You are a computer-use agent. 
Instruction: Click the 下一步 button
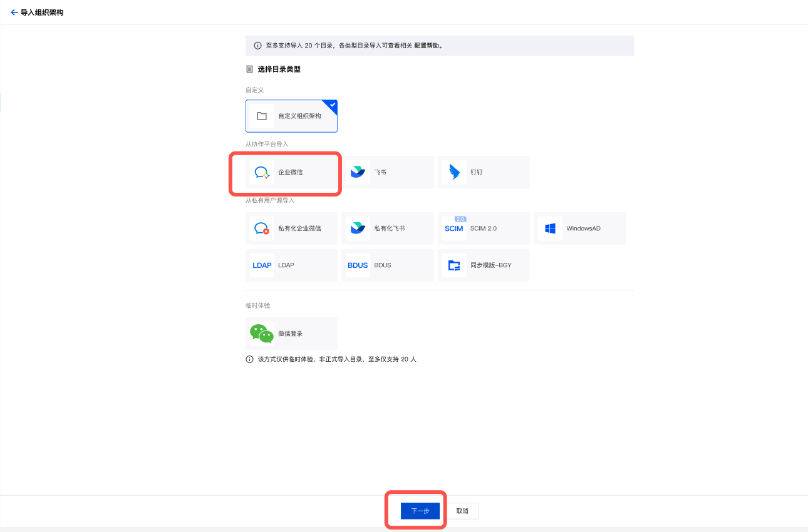click(420, 511)
